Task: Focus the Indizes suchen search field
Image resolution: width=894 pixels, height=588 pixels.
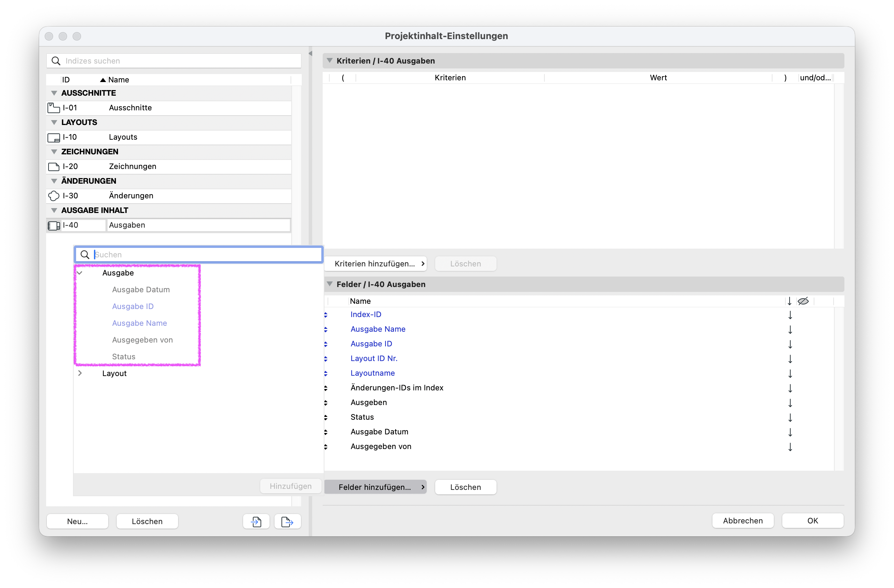Action: tap(174, 61)
